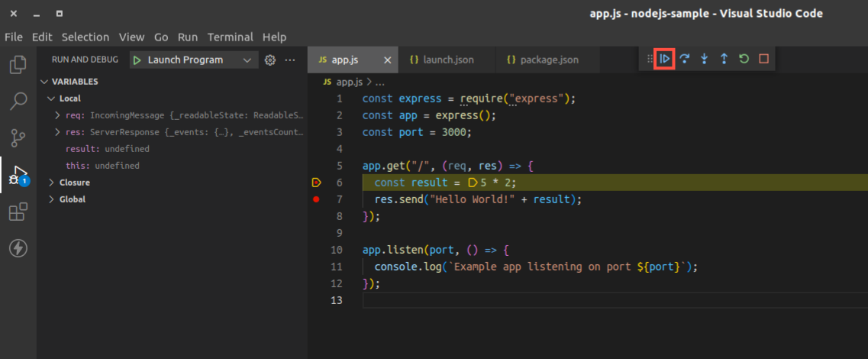Click line number 1 in the gutter
This screenshot has height=359, width=868.
340,99
